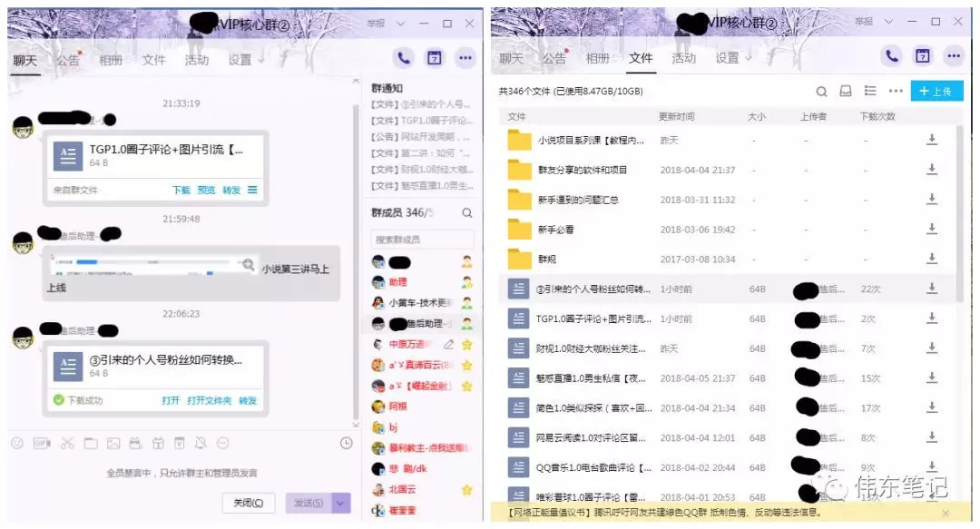Image resolution: width=980 pixels, height=529 pixels.
Task: Click the gift icon in chat toolbar
Action: click(158, 444)
